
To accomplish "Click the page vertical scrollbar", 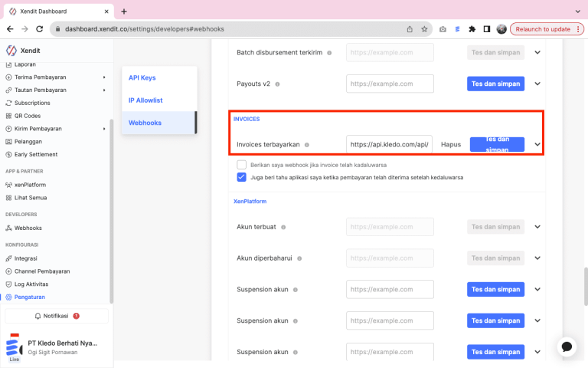I will tap(586, 287).
